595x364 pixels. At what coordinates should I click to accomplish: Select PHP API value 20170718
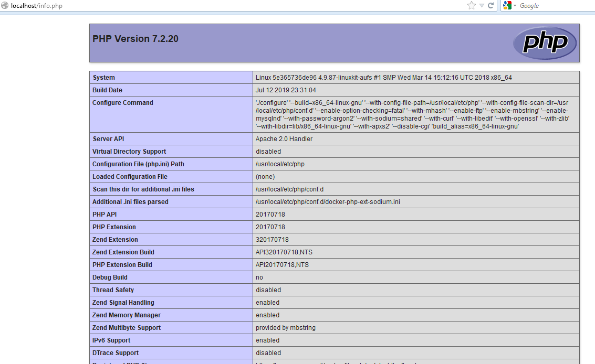pyautogui.click(x=270, y=214)
